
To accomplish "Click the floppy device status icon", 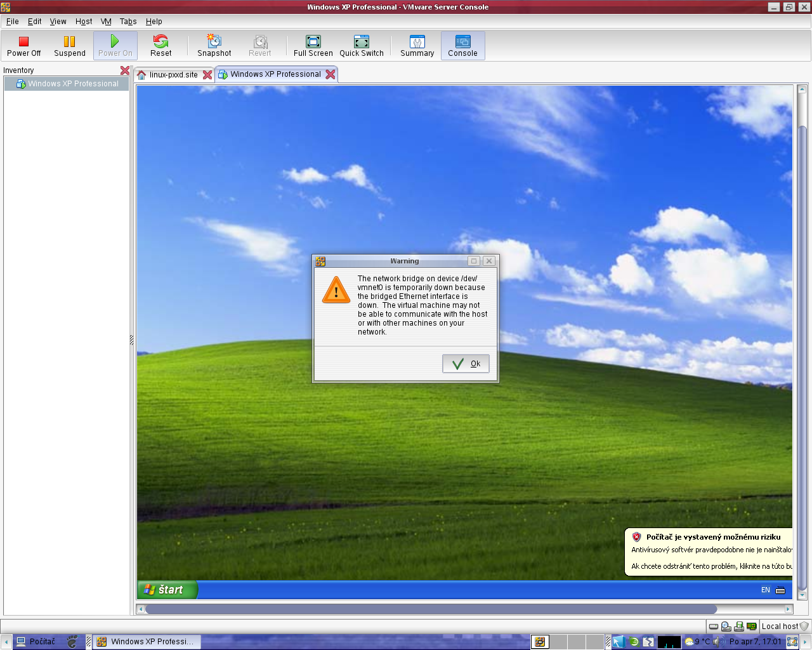I will 739,627.
